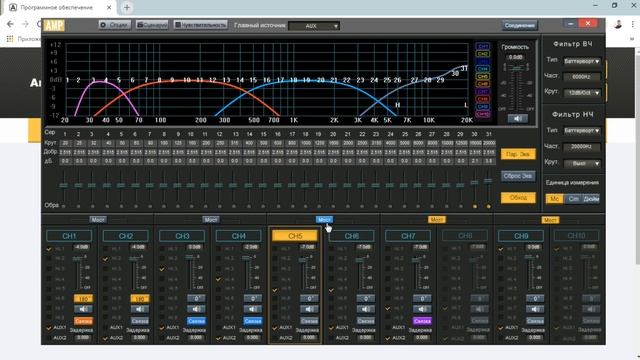Toggle CH2 phase button showing 180°

point(140,299)
